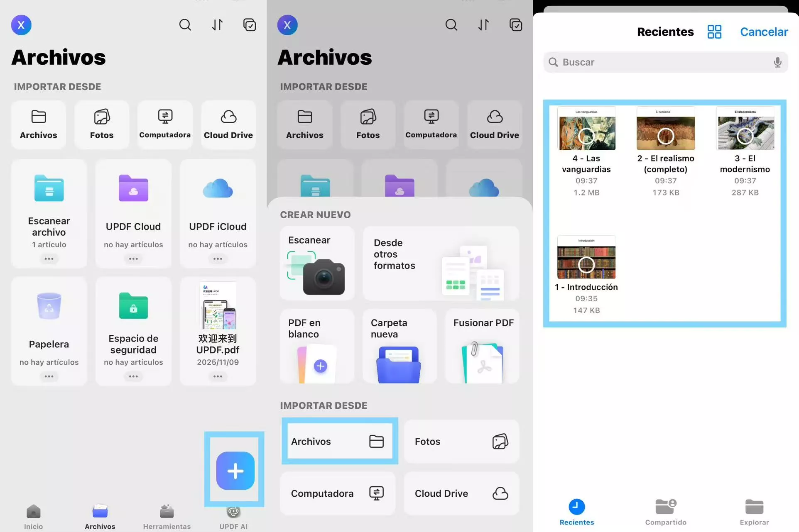Open more options under UPDF Cloud
The height and width of the screenshot is (532, 799).
(133, 259)
